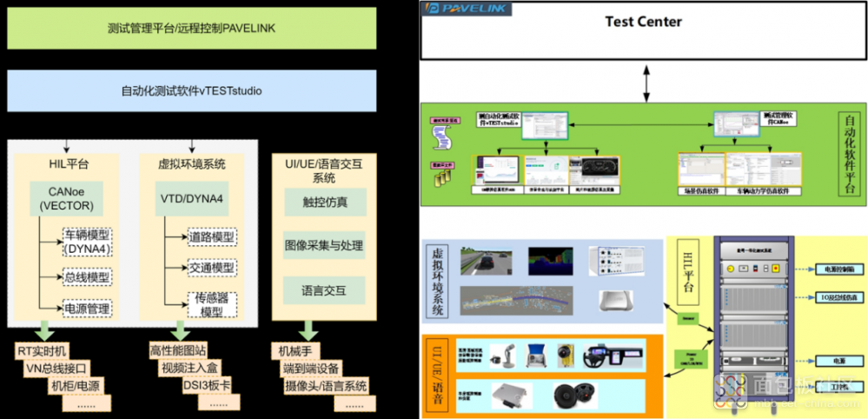Click the 电源控制箱 callout label
Screen dimensions: 868x419
tap(839, 269)
